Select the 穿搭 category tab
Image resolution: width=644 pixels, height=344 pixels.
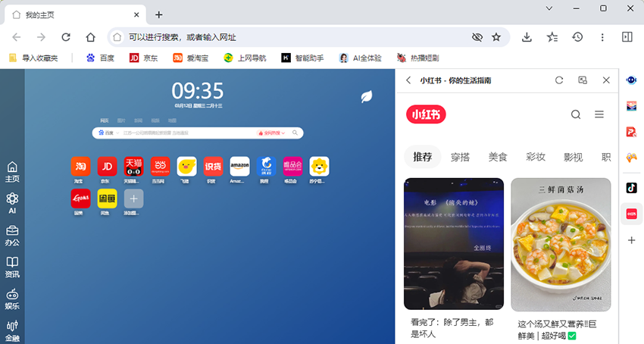tap(460, 157)
